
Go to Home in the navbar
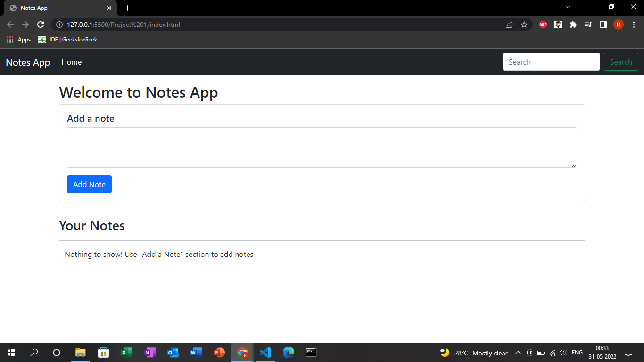(x=72, y=62)
